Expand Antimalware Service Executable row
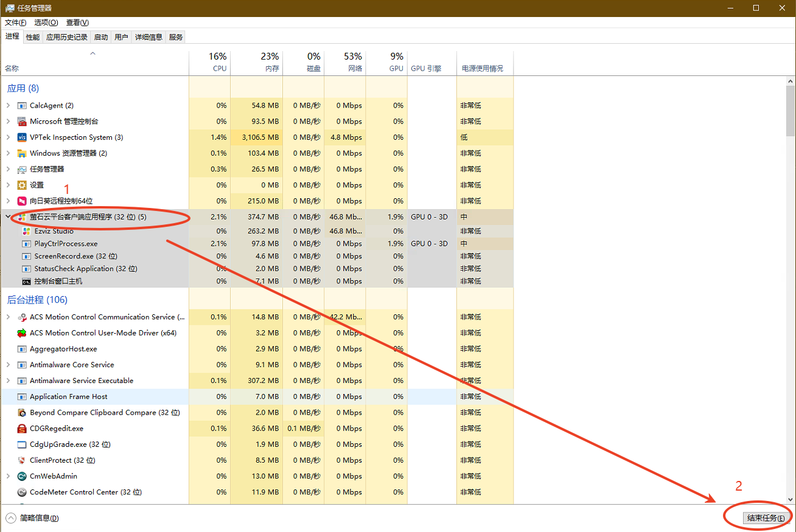The image size is (796, 532). coord(8,381)
